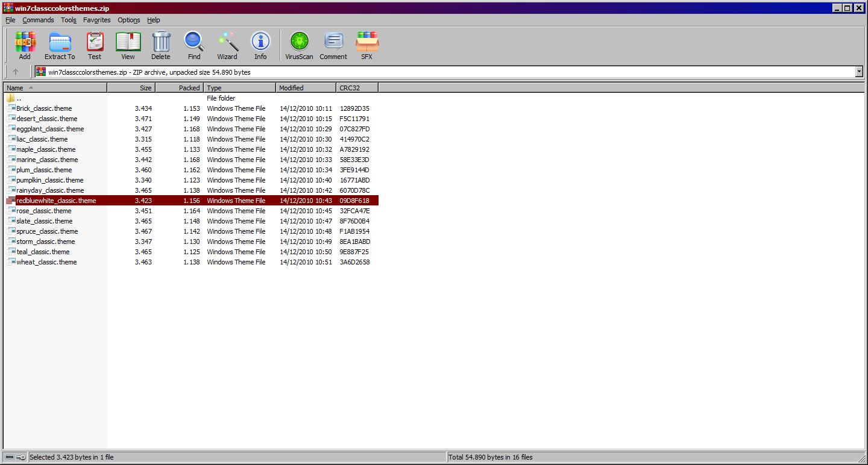Sort by CRC32 column header
This screenshot has height=465, width=868.
click(x=357, y=88)
